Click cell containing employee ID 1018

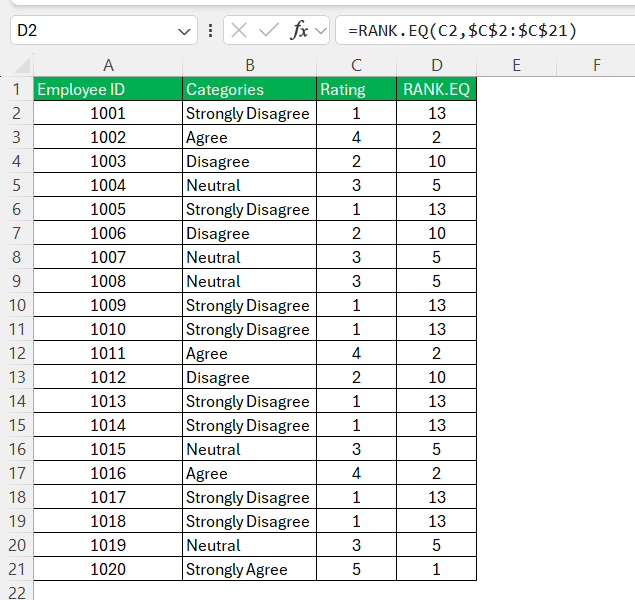(x=108, y=521)
